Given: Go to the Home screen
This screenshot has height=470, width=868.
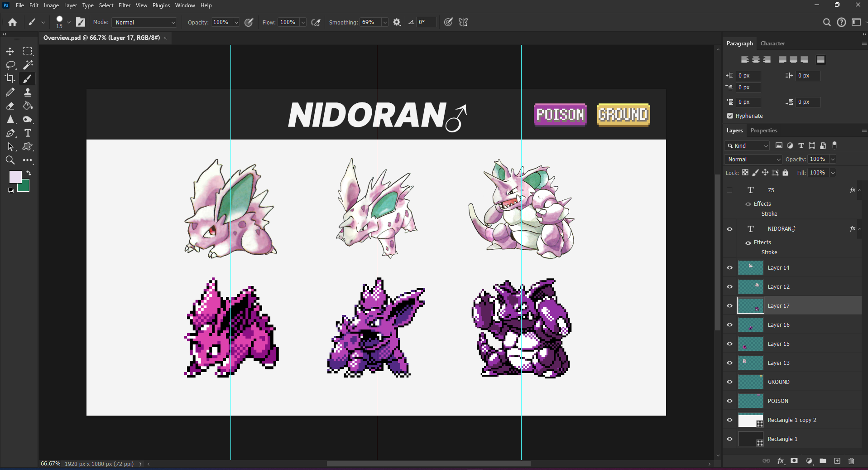Looking at the screenshot, I should tap(12, 22).
